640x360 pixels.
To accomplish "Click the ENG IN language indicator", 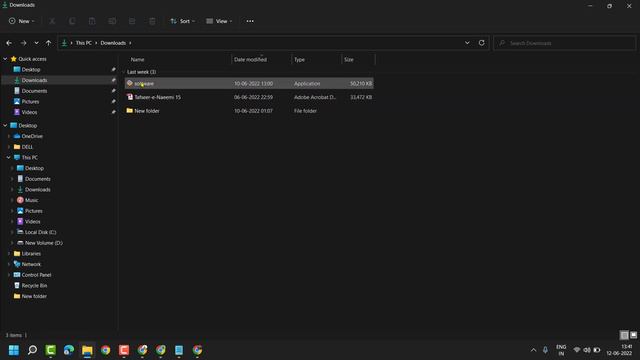I will point(561,350).
